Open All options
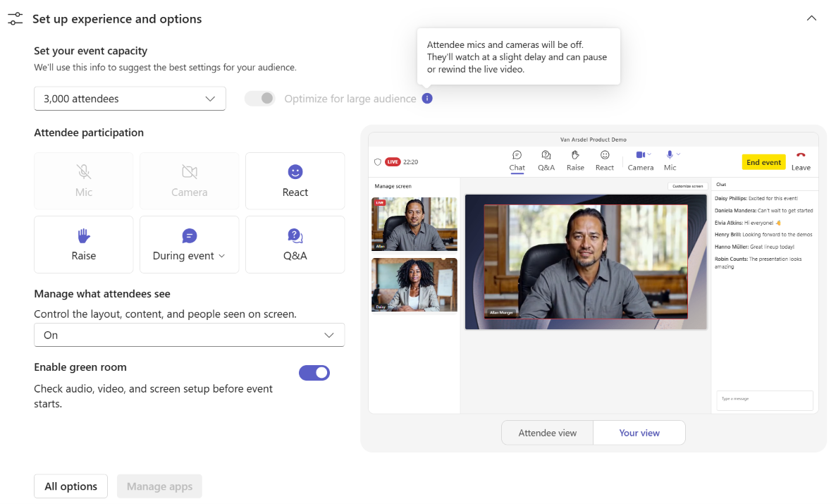Viewport: 836px width, 504px height. click(x=71, y=486)
